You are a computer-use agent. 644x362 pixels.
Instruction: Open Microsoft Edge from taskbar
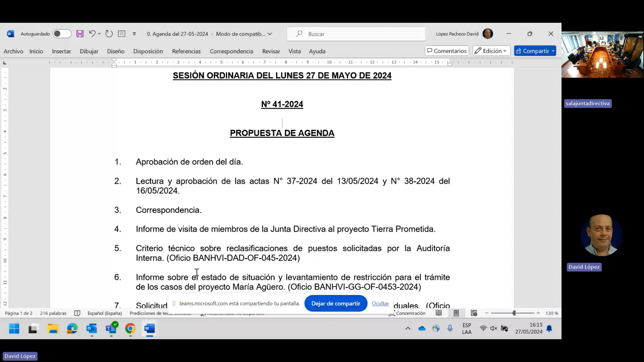pos(72,328)
